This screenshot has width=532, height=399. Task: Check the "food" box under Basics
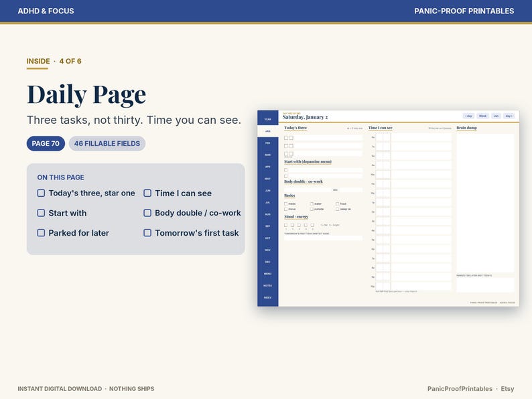(x=337, y=204)
